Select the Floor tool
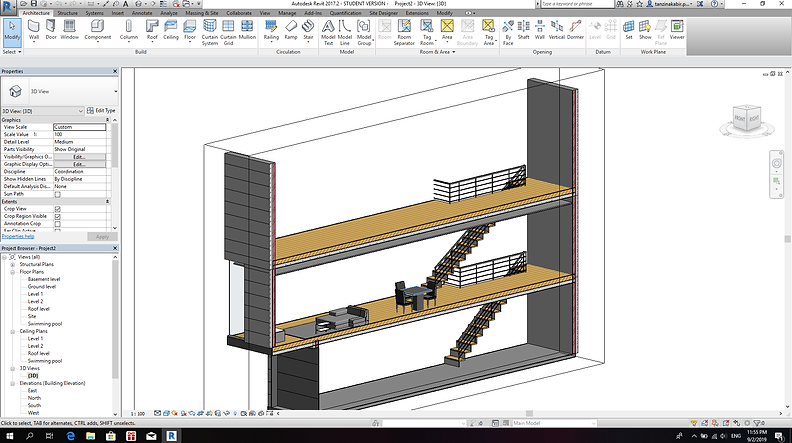Image resolution: width=792 pixels, height=443 pixels. pos(190,30)
